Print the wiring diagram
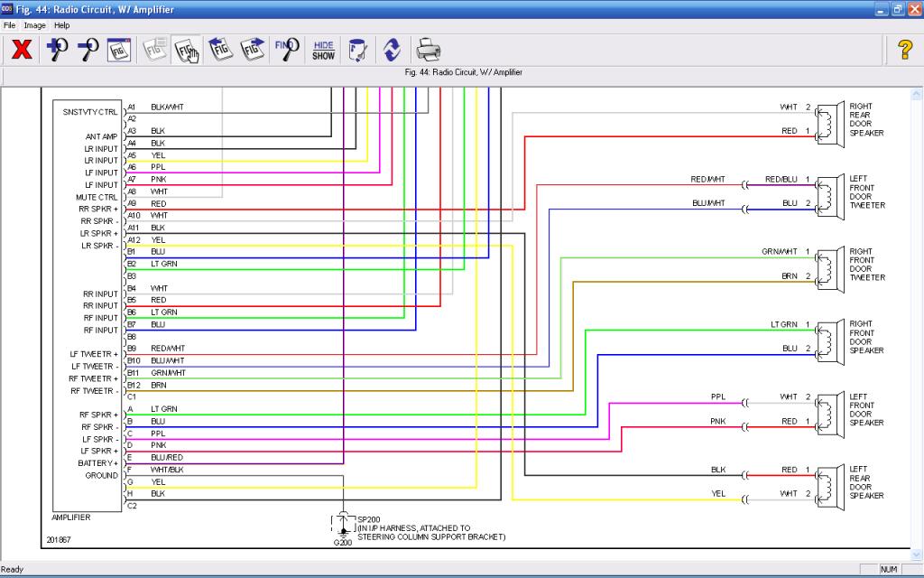 click(x=427, y=50)
